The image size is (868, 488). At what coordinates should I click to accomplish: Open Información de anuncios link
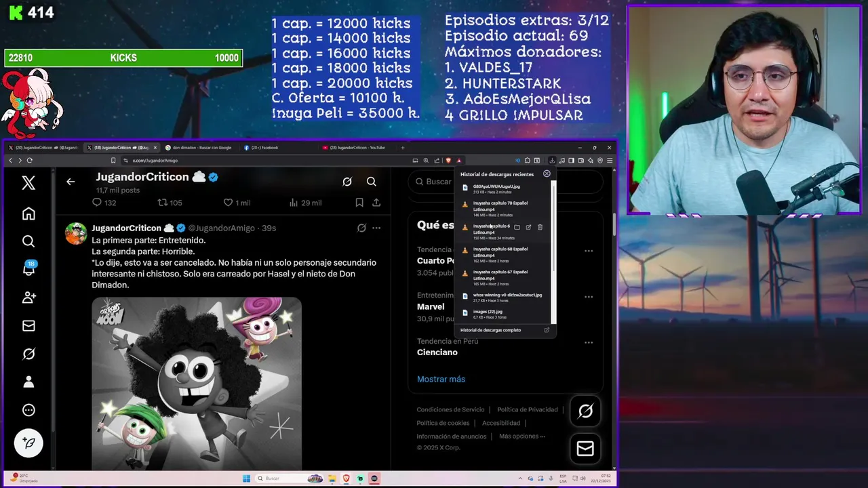452,436
